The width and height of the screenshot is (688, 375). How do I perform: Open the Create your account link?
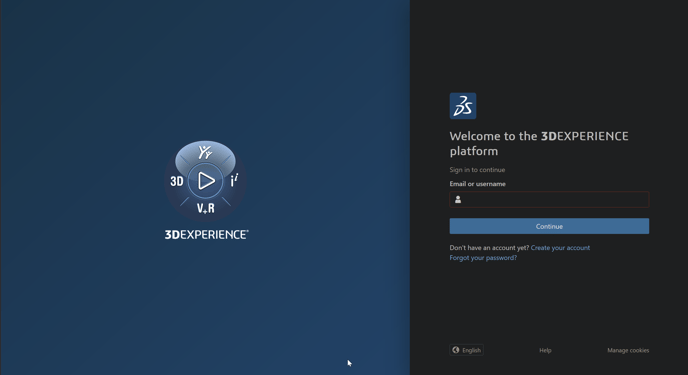[x=560, y=248]
